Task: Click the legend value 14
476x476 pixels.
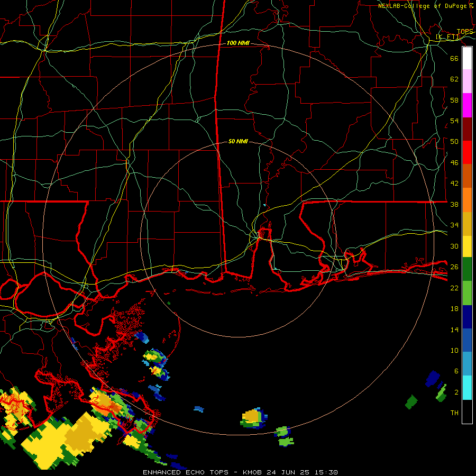Action: tap(454, 329)
